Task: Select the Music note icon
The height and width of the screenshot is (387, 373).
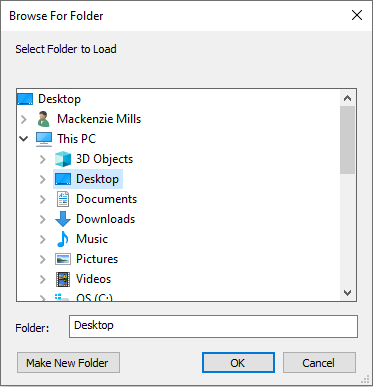Action: [63, 239]
